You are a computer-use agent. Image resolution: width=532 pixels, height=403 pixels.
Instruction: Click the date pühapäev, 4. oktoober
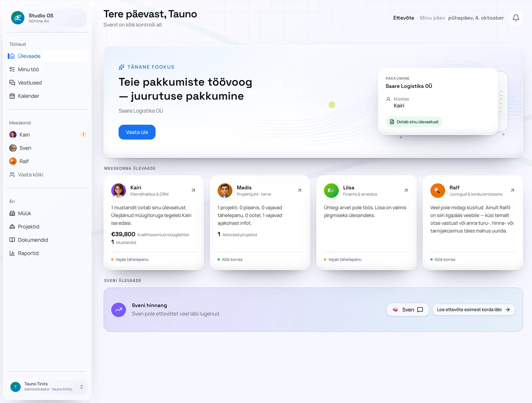[x=476, y=18]
